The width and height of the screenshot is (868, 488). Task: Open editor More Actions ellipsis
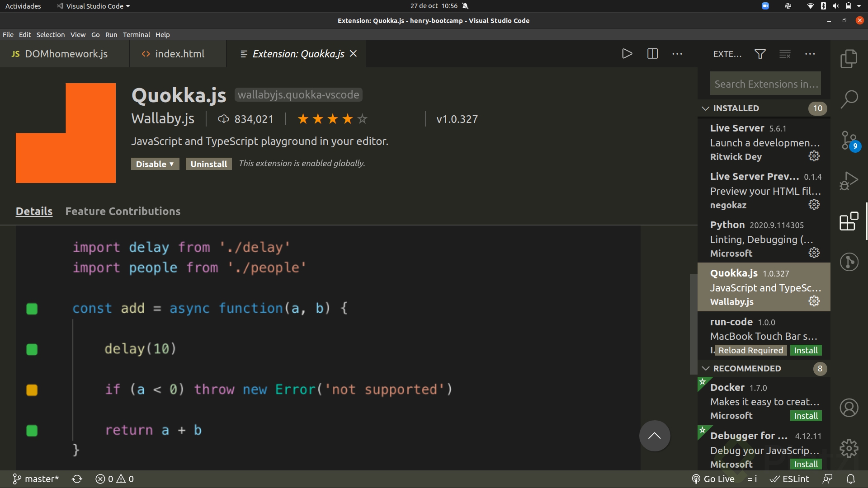tap(677, 54)
